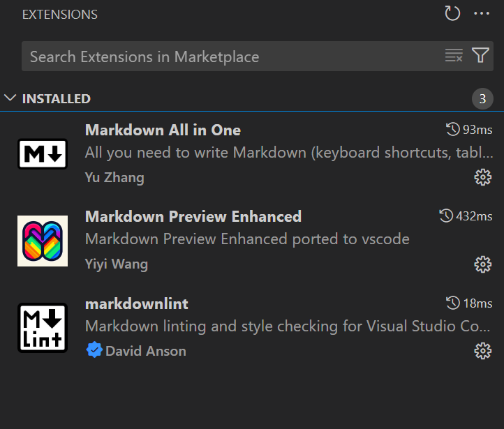Open the Views and More Actions ellipsis menu

tap(482, 14)
